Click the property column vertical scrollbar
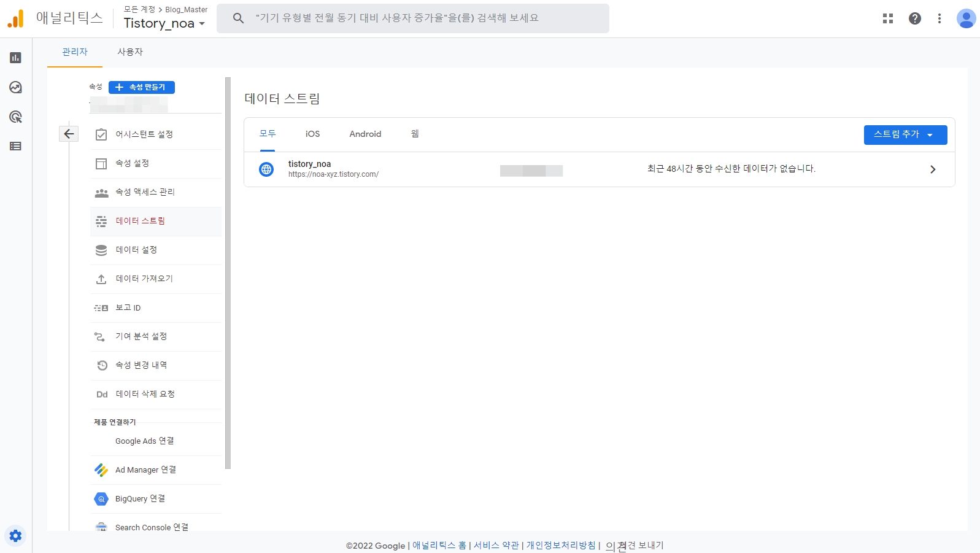Screen dimensions: 980x553 point(228,273)
